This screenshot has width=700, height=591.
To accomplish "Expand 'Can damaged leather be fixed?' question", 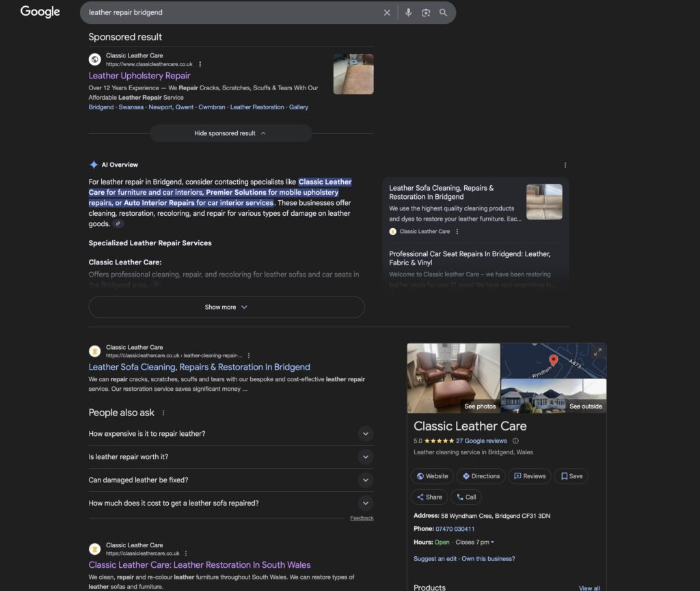I will coord(365,480).
